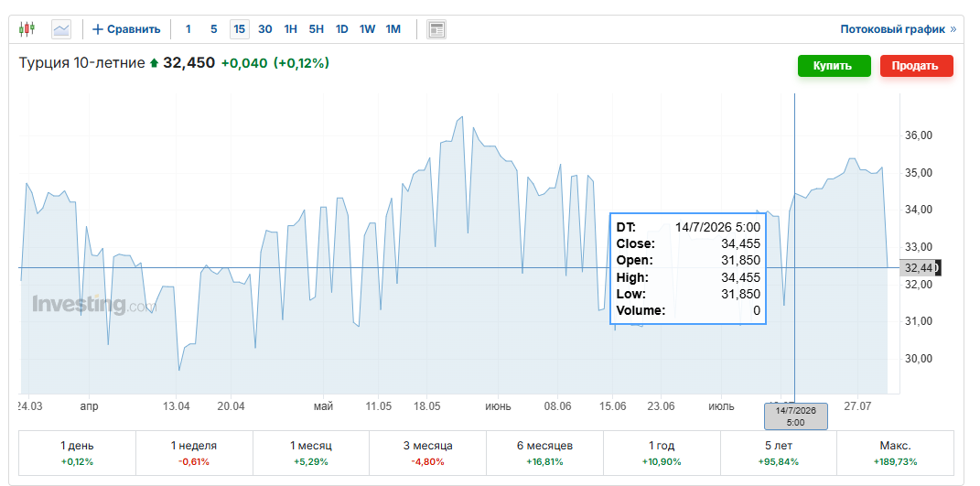Select the 1H interval
Screen dimensions: 980x486
pos(291,28)
